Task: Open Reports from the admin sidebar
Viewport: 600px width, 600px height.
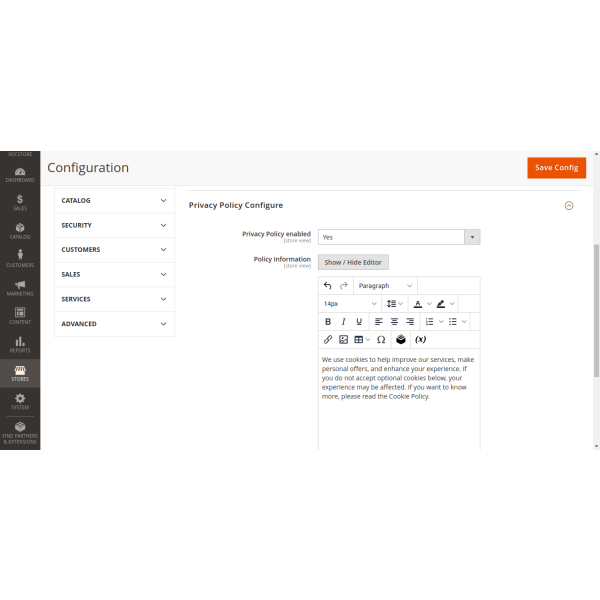Action: 20,344
